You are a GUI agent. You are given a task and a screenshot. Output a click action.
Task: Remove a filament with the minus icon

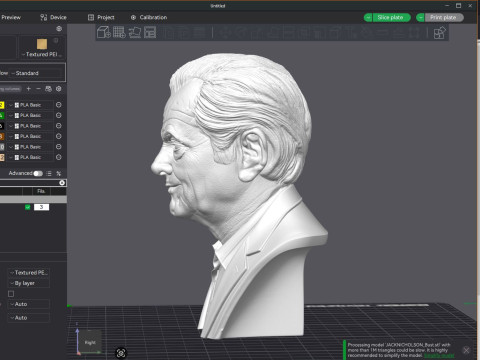38,89
